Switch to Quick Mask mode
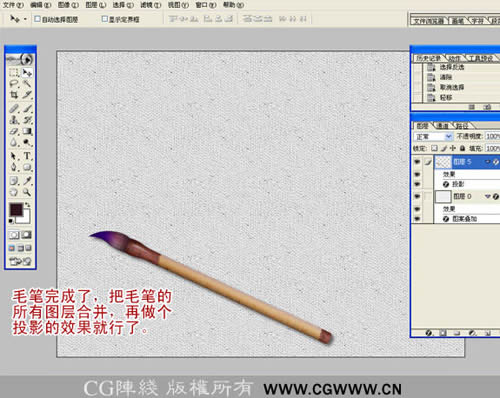 (x=27, y=235)
